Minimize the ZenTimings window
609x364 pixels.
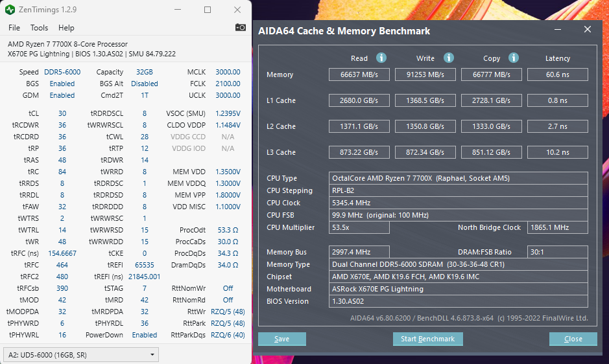(178, 10)
